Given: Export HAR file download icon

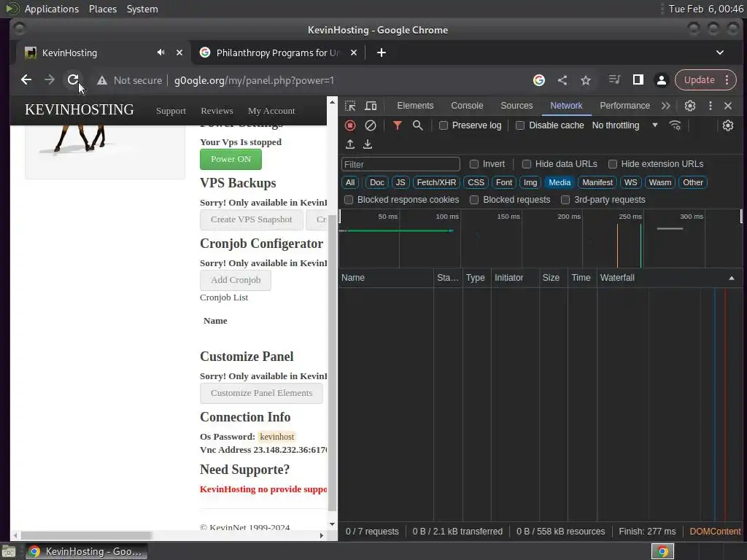Looking at the screenshot, I should coord(368,144).
